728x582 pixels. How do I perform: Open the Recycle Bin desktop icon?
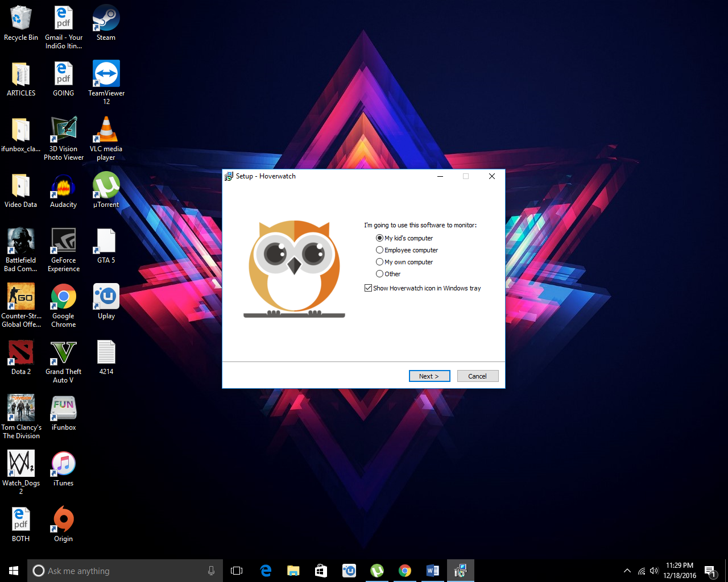point(21,24)
